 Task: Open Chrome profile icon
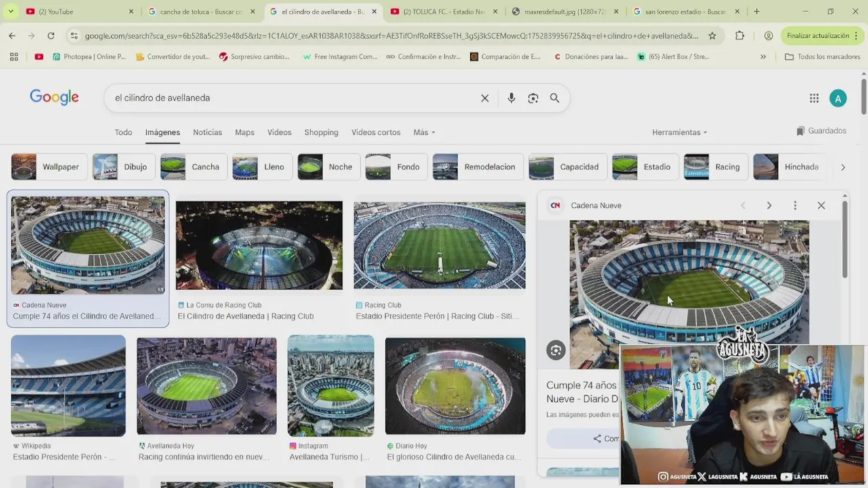(x=768, y=35)
